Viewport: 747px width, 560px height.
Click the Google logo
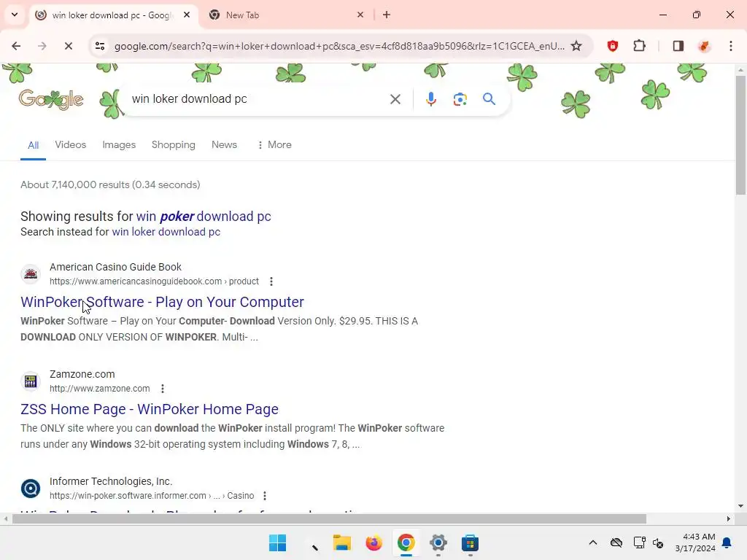[51, 99]
